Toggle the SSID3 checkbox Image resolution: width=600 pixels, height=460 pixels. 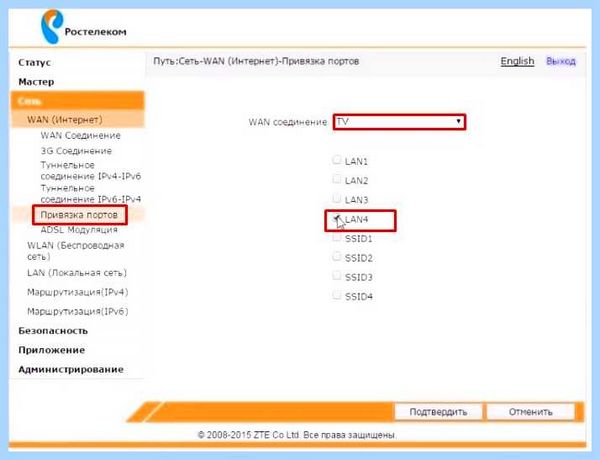point(336,276)
